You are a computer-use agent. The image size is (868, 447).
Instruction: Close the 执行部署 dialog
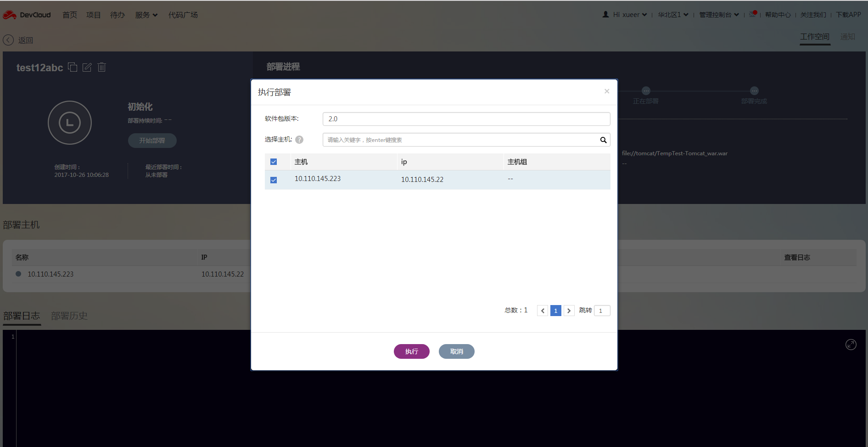[607, 91]
